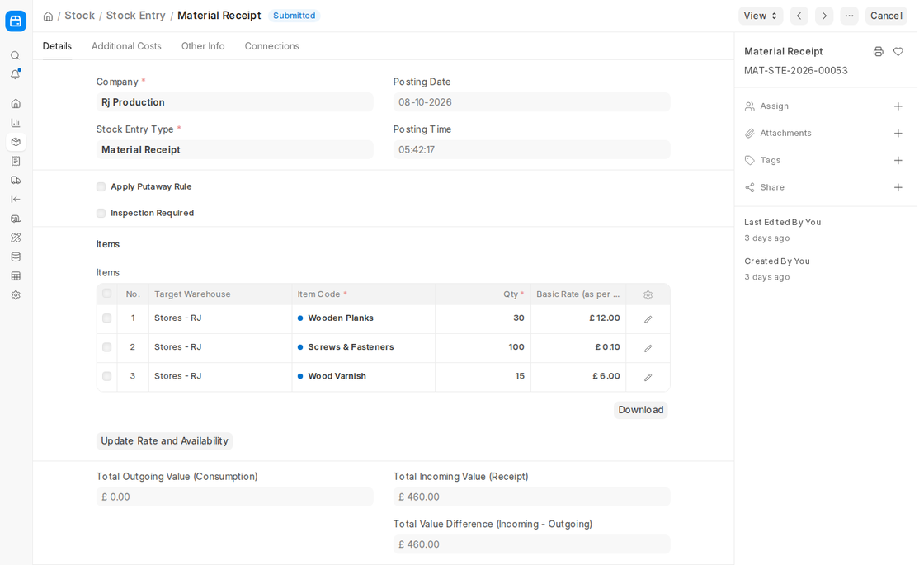Switch to the Additional Costs tab
The width and height of the screenshot is (924, 565).
click(126, 46)
